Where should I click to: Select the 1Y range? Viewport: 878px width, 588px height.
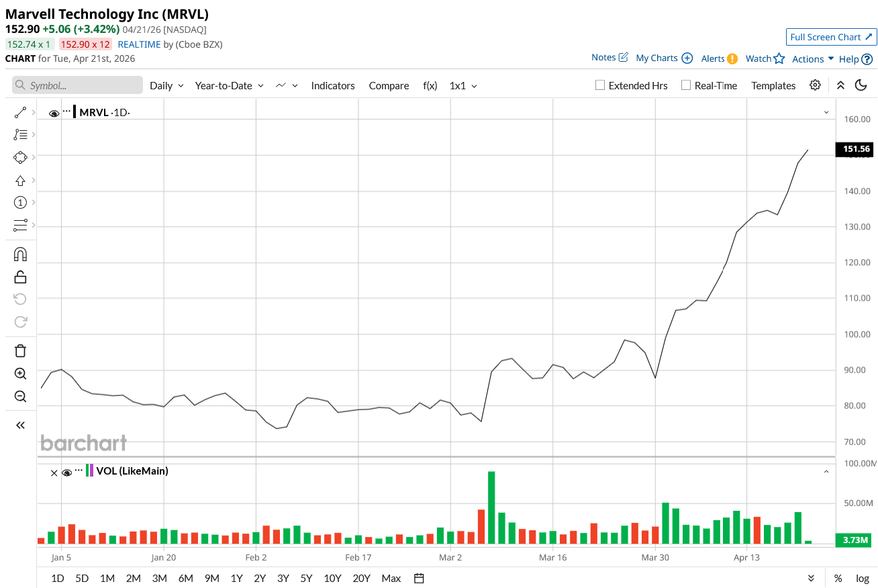[236, 578]
